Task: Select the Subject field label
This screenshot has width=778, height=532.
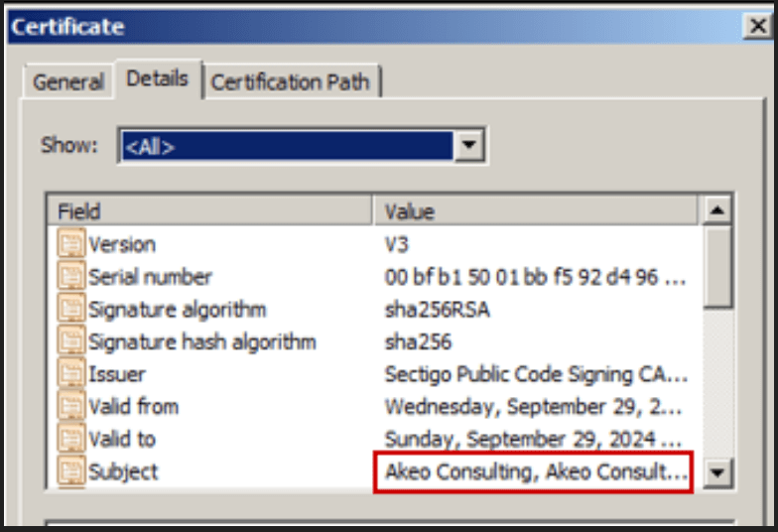Action: click(123, 471)
